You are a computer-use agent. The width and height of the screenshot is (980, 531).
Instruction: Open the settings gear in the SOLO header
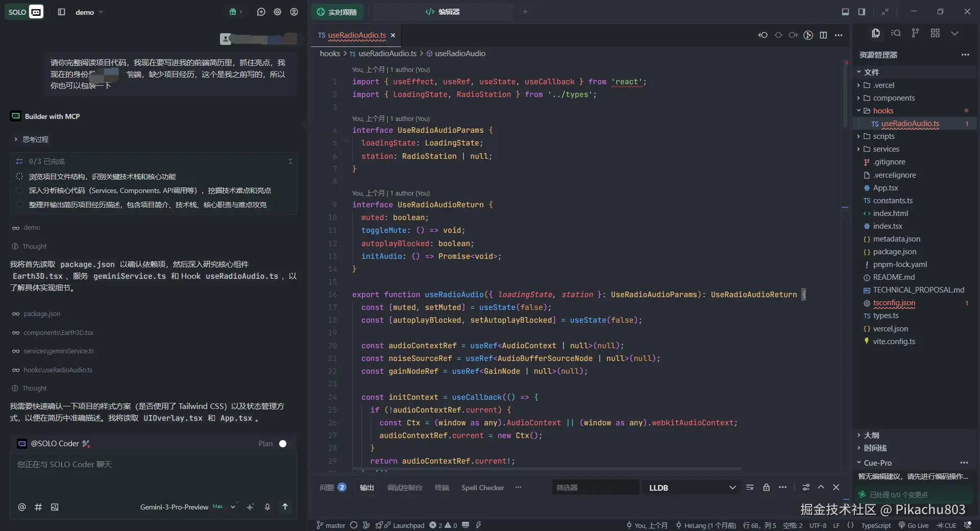278,12
